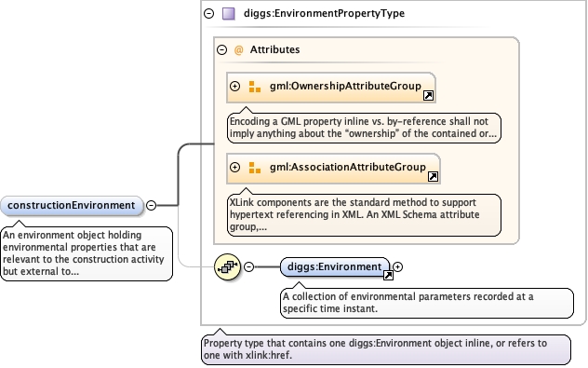588x368 pixels.
Task: Click the 'Property type that contains' annotation
Action: point(386,349)
